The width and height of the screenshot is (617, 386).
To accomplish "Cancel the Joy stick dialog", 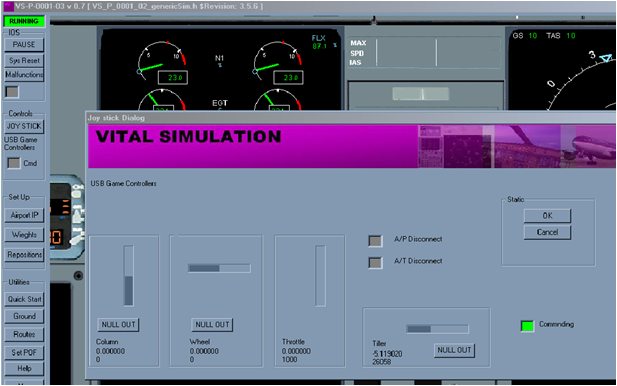I will point(547,232).
